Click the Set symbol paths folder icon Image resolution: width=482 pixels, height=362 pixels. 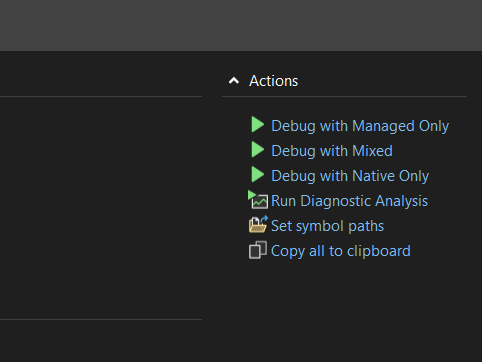pyautogui.click(x=258, y=224)
